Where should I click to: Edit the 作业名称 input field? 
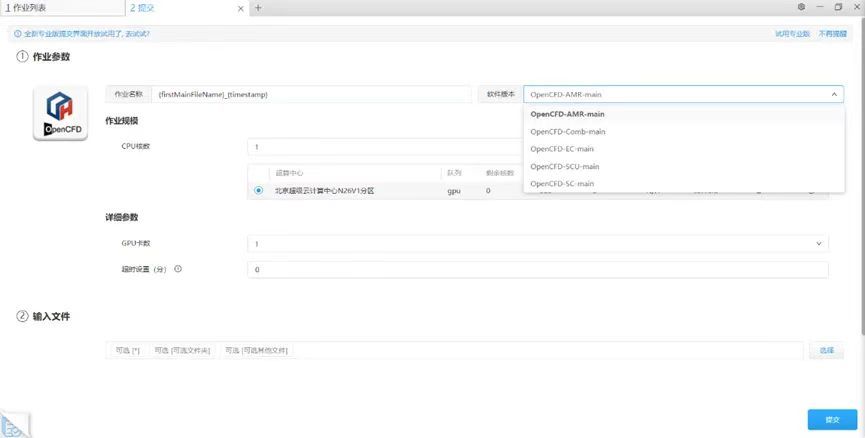coord(311,94)
